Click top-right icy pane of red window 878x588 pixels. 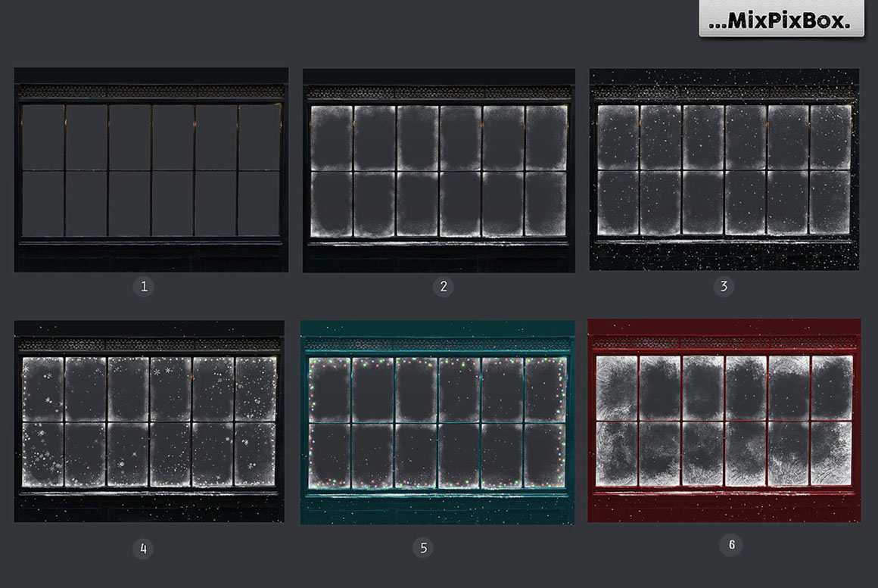(x=831, y=386)
